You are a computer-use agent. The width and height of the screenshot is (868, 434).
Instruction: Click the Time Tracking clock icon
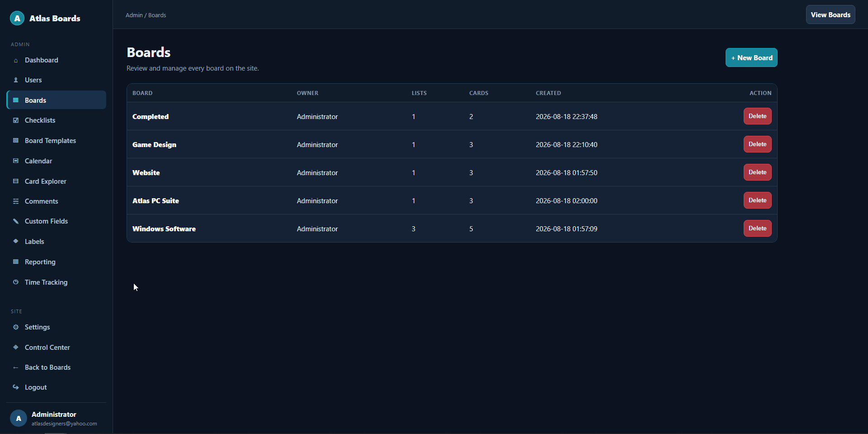tap(16, 282)
